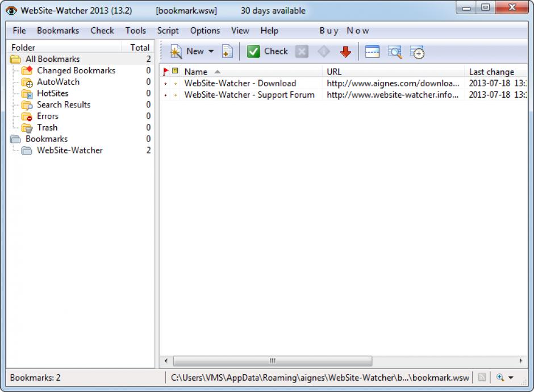Click the HotSites folder icon
Screen dimensions: 534x392
(x=27, y=93)
